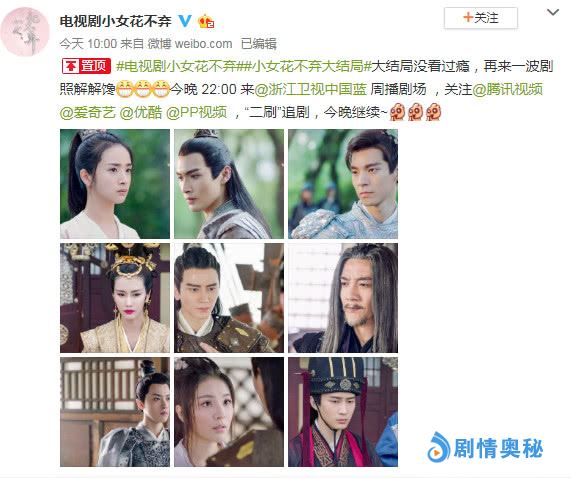Click the 微博 weibo.com source link

pos(190,44)
